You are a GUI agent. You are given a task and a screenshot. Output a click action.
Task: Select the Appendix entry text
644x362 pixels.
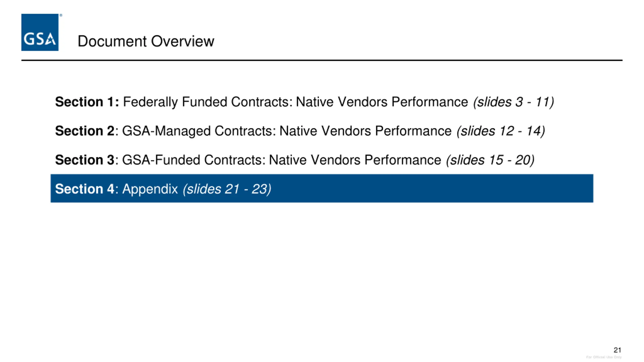[150, 189]
